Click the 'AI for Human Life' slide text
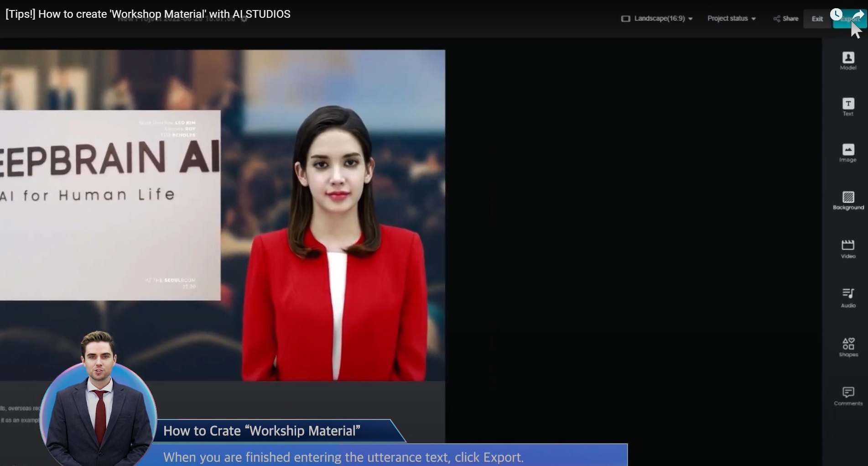The image size is (868, 466). [x=87, y=195]
